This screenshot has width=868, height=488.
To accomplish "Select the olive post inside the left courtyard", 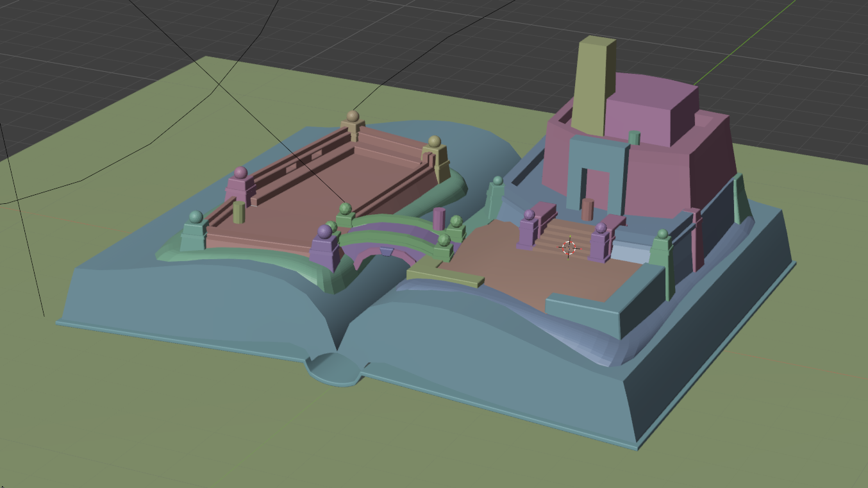I will coord(239,212).
